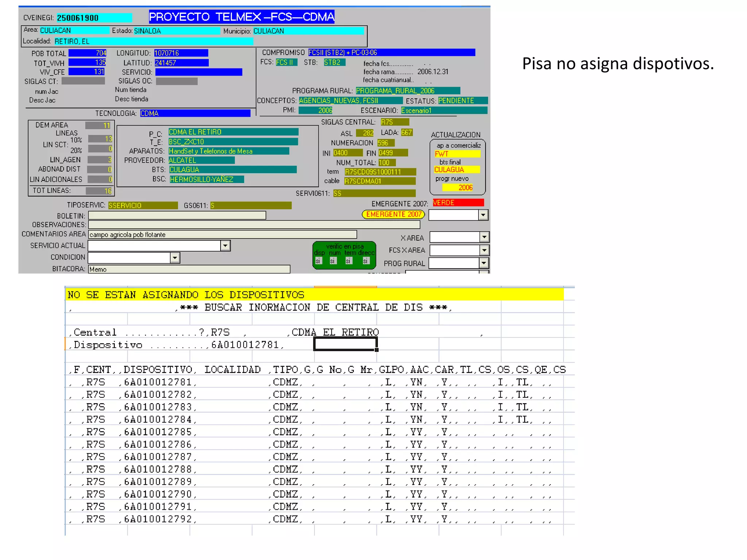Expand the X AREA combo box
747x560 pixels.
pos(484,237)
